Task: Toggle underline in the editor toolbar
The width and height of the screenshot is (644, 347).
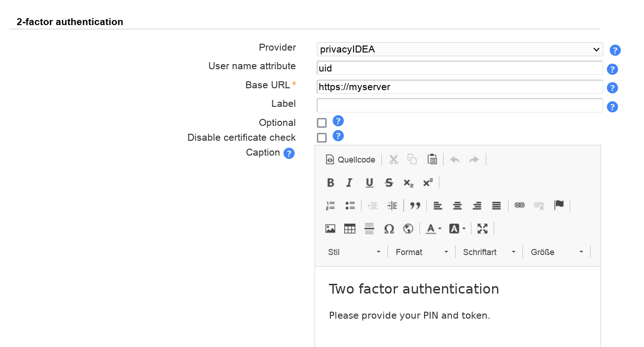Action: pyautogui.click(x=369, y=183)
